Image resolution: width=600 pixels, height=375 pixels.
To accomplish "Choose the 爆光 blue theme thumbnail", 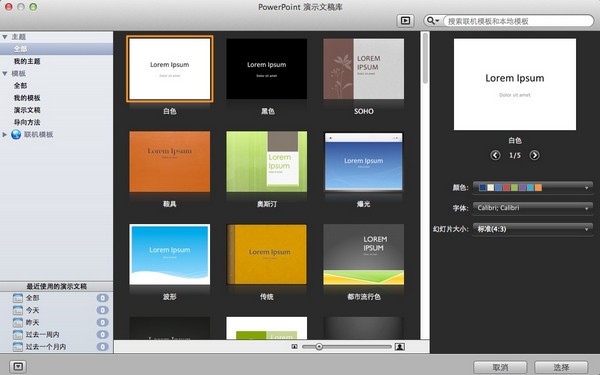I will (x=364, y=161).
